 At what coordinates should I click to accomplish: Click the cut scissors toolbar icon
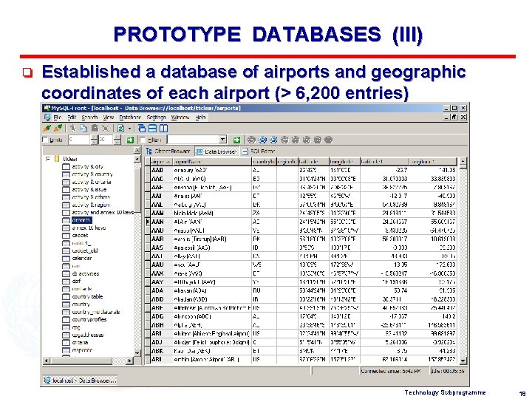pyautogui.click(x=72, y=129)
